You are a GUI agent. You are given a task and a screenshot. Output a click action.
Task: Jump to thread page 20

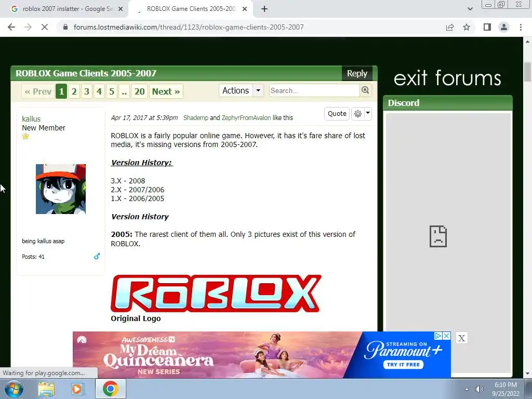click(x=139, y=91)
